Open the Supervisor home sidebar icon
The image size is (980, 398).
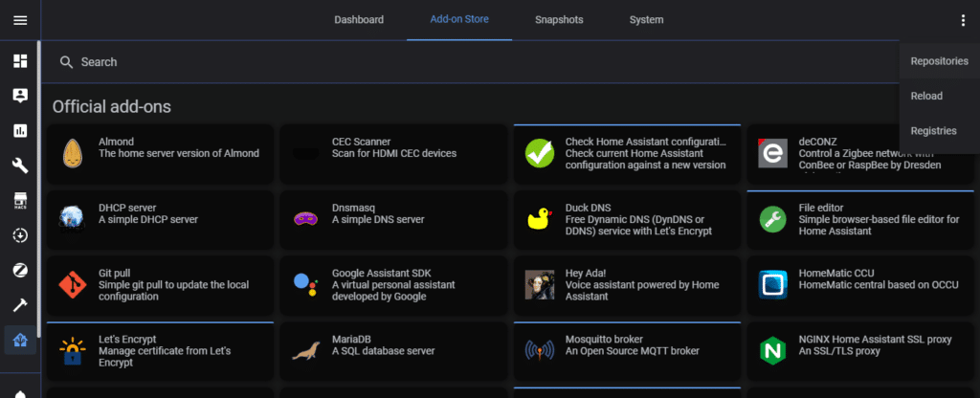(20, 341)
